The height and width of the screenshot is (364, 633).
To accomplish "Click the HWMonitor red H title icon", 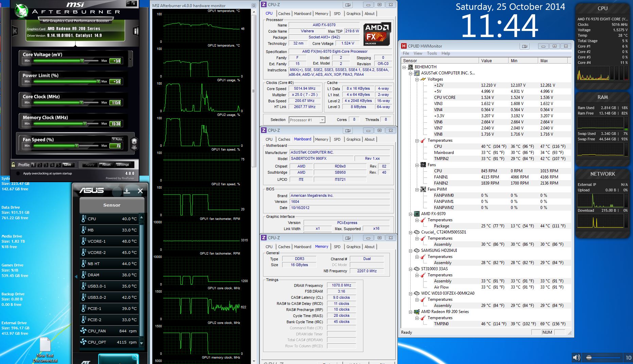I will [x=404, y=46].
